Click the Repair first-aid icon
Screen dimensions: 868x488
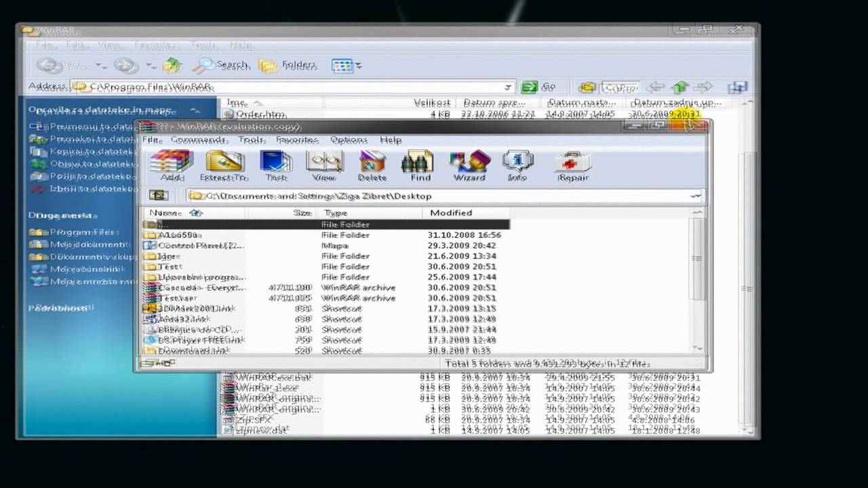[573, 166]
